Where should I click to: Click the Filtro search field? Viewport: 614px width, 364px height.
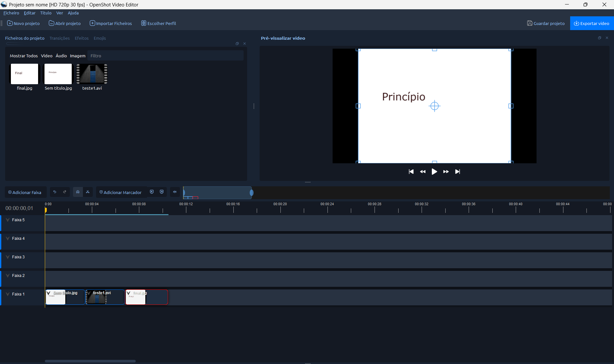pyautogui.click(x=166, y=56)
